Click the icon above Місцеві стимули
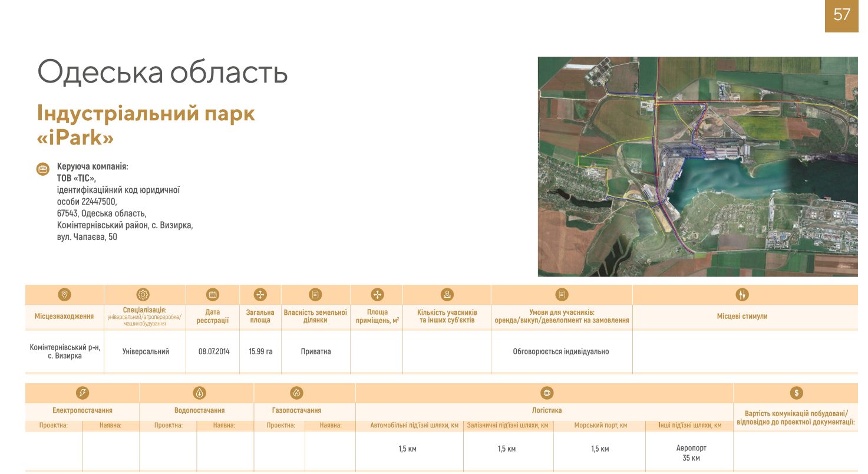 (742, 294)
